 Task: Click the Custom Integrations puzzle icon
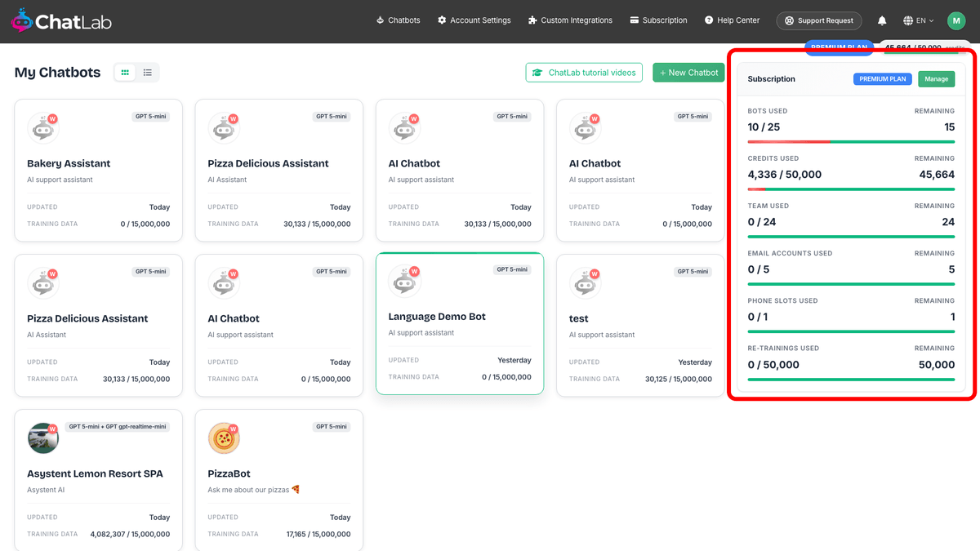[532, 20]
